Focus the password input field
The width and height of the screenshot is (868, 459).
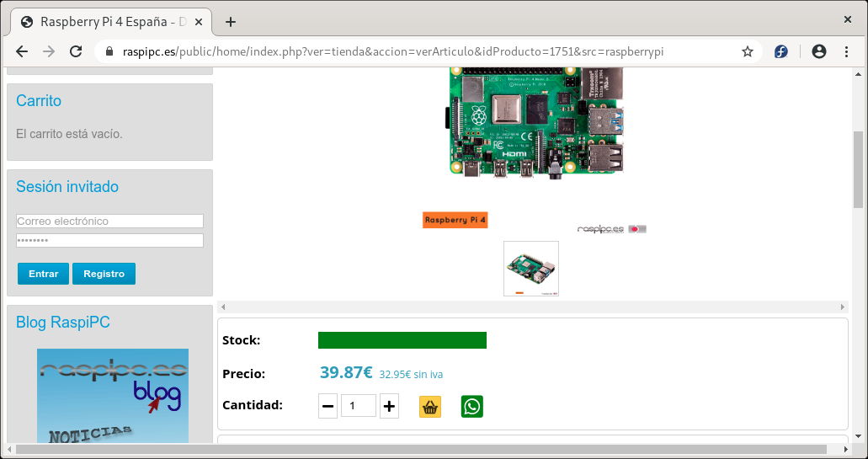click(109, 241)
